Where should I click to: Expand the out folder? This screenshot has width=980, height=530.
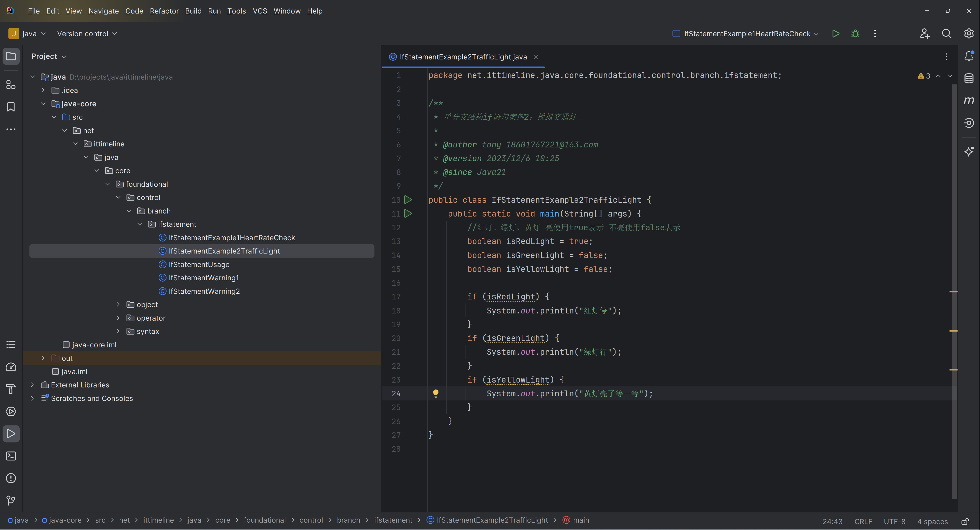click(43, 358)
